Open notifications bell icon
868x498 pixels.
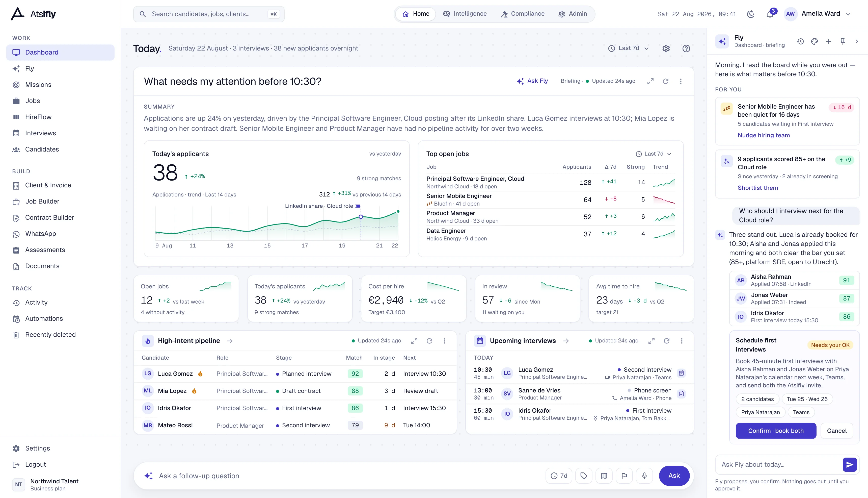point(770,14)
